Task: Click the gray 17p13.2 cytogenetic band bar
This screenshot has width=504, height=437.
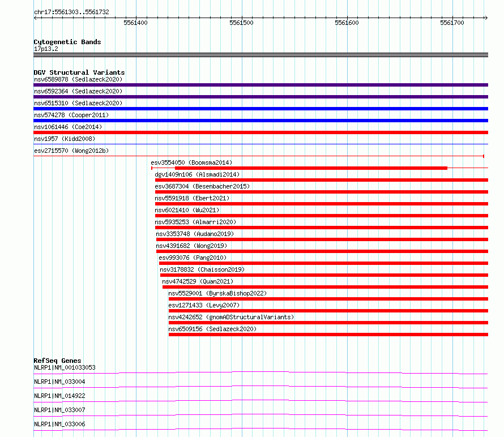Action: tap(260, 55)
